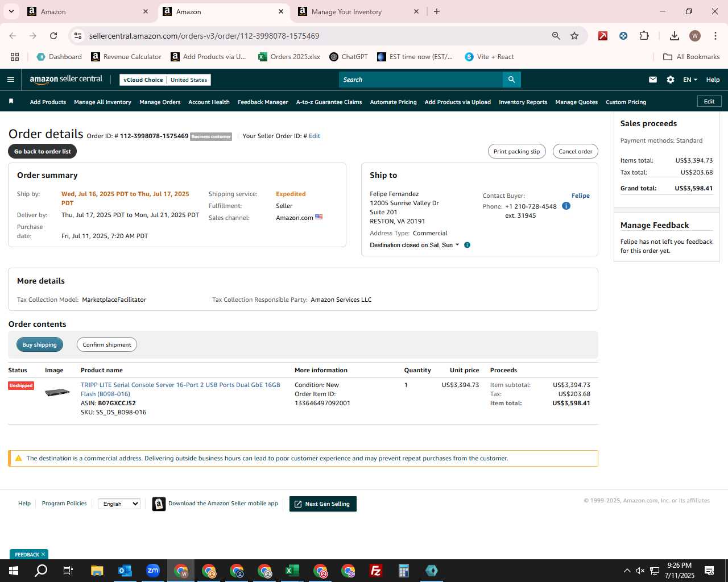Open A-to-z Guarantee Claims in the navigation bar
728x582 pixels.
(x=329, y=102)
